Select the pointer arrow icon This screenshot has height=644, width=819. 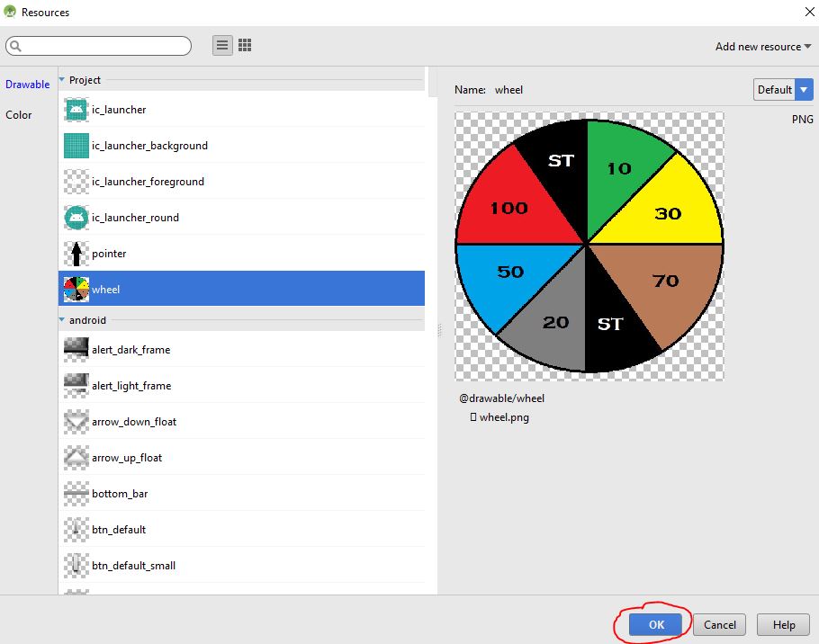[76, 254]
